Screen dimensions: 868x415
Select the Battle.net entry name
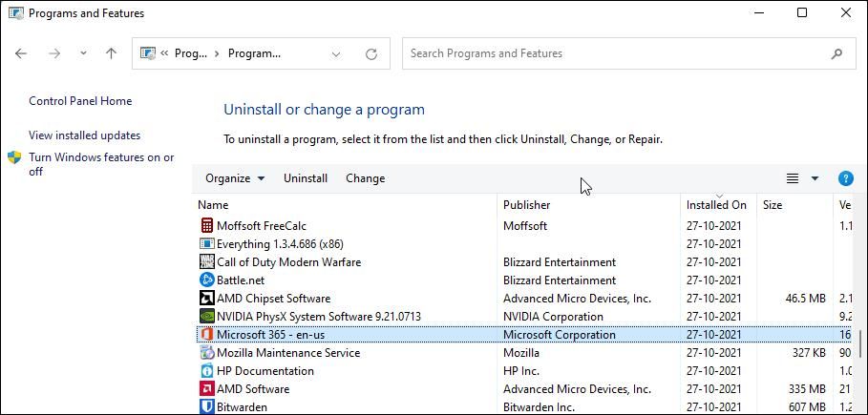pos(241,280)
